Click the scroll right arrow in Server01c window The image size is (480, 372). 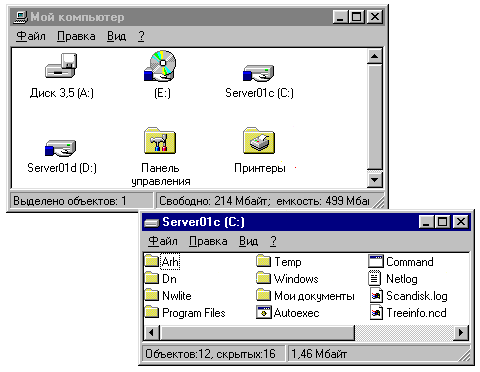point(461,332)
